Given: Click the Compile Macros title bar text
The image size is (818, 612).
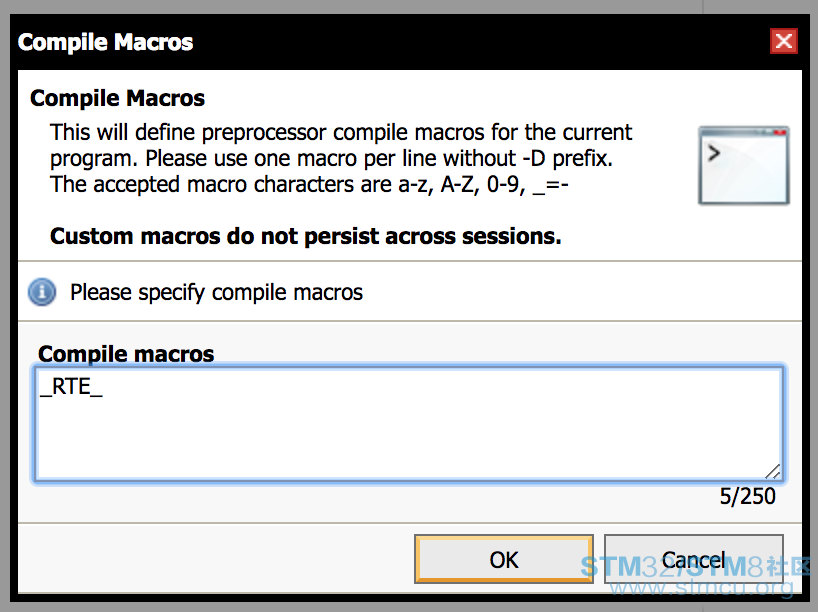Looking at the screenshot, I should (105, 42).
